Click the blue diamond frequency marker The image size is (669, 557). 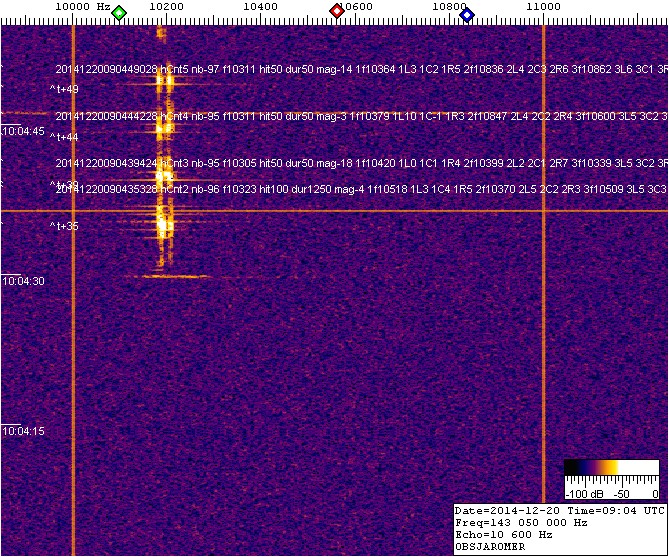click(467, 12)
